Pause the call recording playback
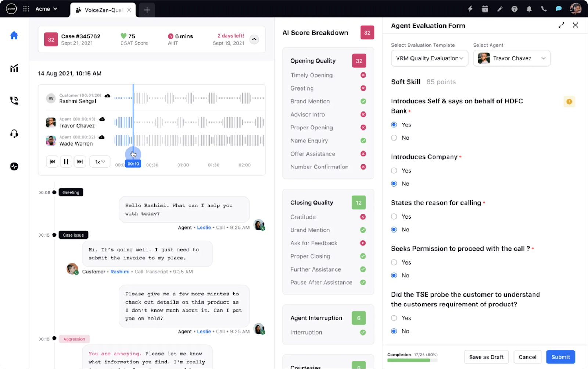 (66, 162)
